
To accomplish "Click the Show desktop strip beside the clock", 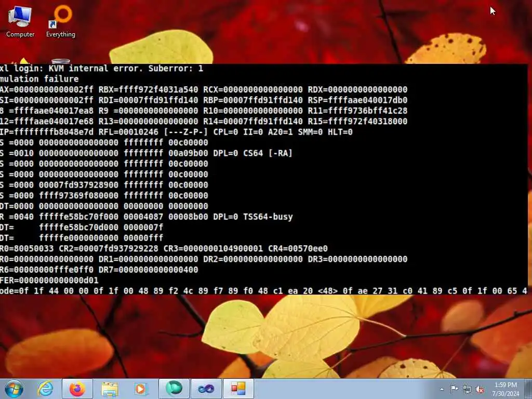I will click(528, 389).
